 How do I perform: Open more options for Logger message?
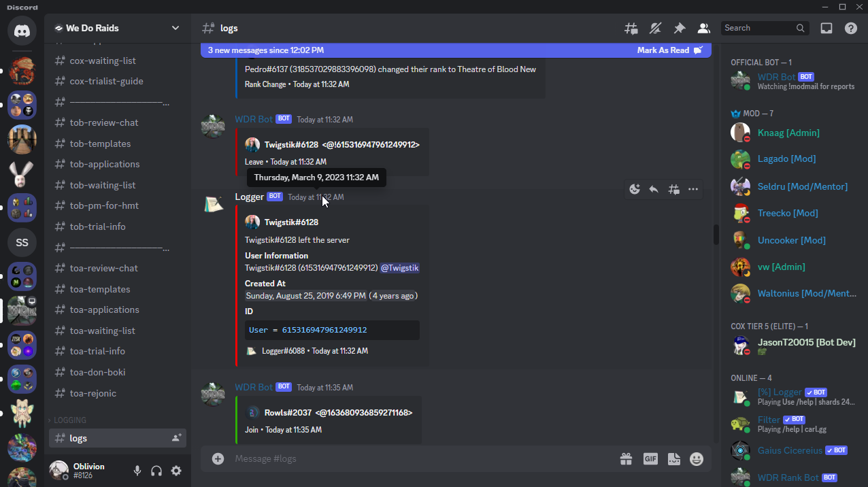[693, 189]
